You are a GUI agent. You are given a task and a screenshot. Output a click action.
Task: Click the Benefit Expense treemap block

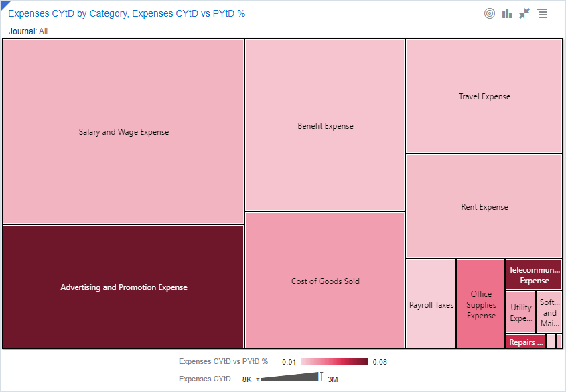click(325, 125)
